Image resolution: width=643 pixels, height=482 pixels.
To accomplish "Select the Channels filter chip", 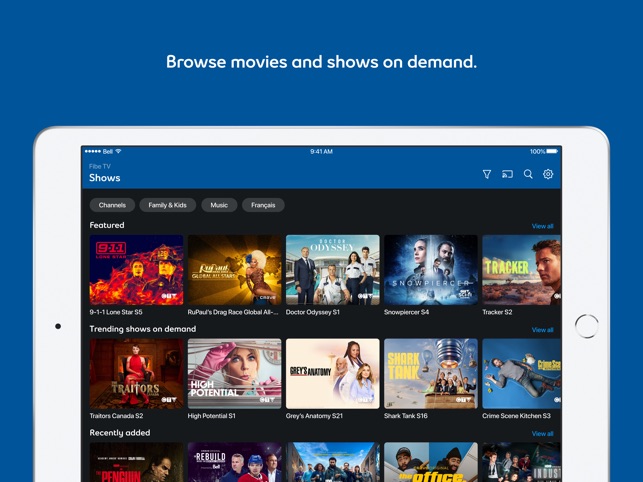I will (x=112, y=205).
